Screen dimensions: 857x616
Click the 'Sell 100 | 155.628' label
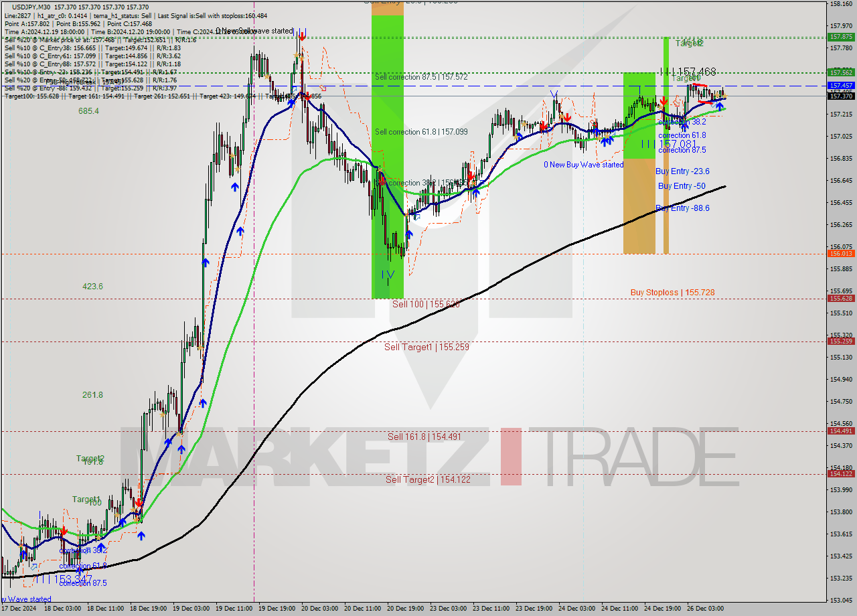[426, 304]
